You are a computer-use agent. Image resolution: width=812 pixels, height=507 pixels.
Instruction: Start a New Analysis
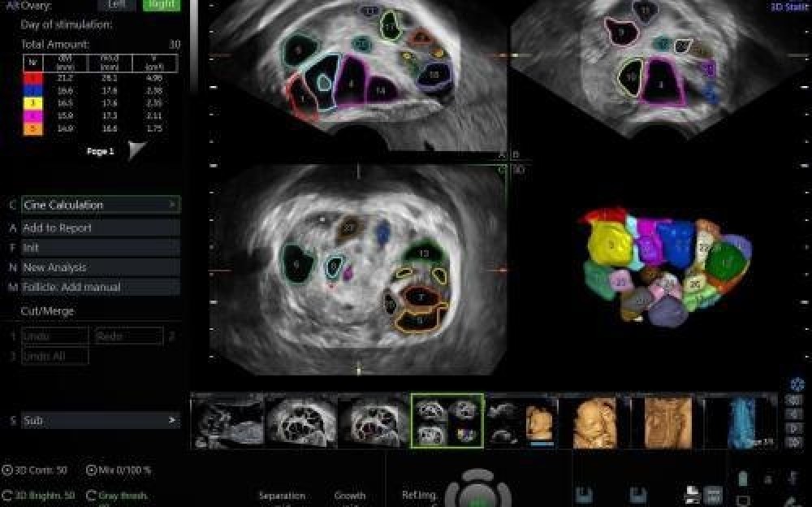[x=101, y=267]
